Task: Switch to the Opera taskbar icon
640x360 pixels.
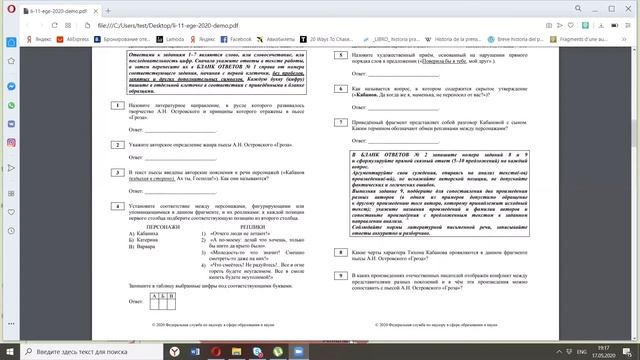Action: click(216, 351)
